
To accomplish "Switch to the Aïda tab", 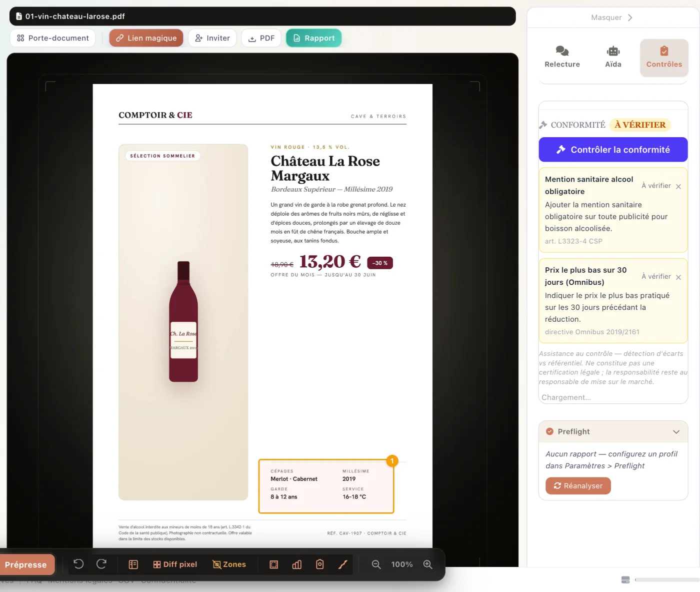I will click(x=613, y=58).
